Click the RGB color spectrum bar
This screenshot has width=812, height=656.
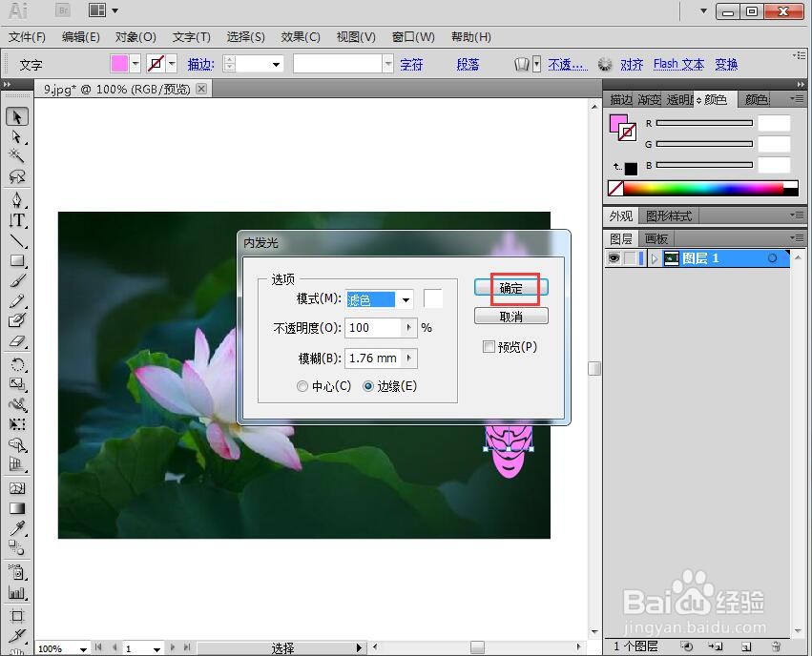[703, 189]
